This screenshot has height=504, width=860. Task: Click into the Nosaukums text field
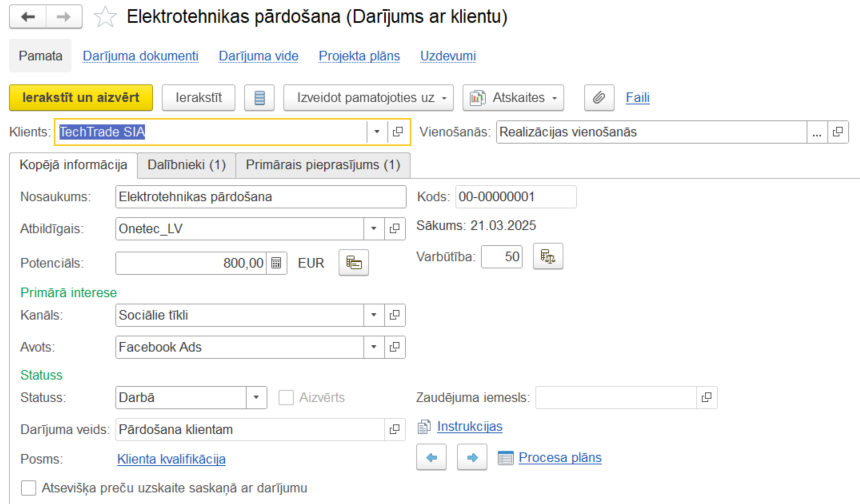click(x=260, y=197)
